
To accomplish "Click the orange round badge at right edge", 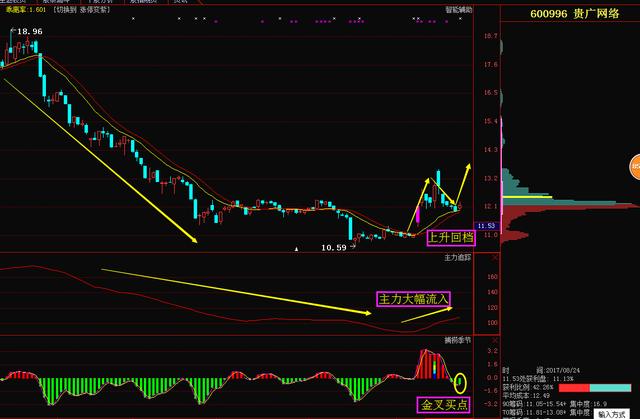I will point(634,166).
